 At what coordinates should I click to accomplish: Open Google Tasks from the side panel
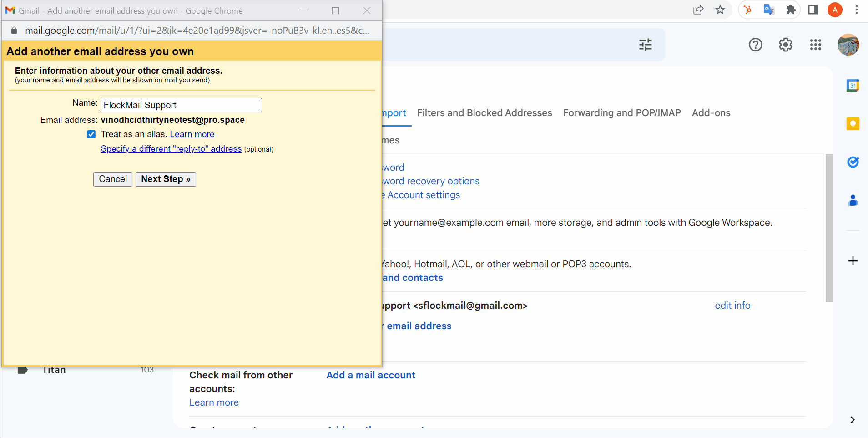click(x=853, y=162)
